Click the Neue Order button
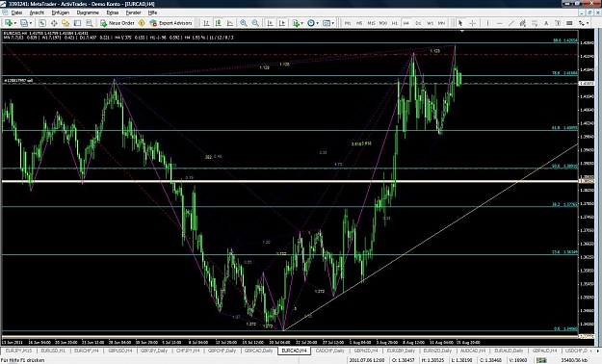Viewport: 602px width, 364px height. coord(118,23)
